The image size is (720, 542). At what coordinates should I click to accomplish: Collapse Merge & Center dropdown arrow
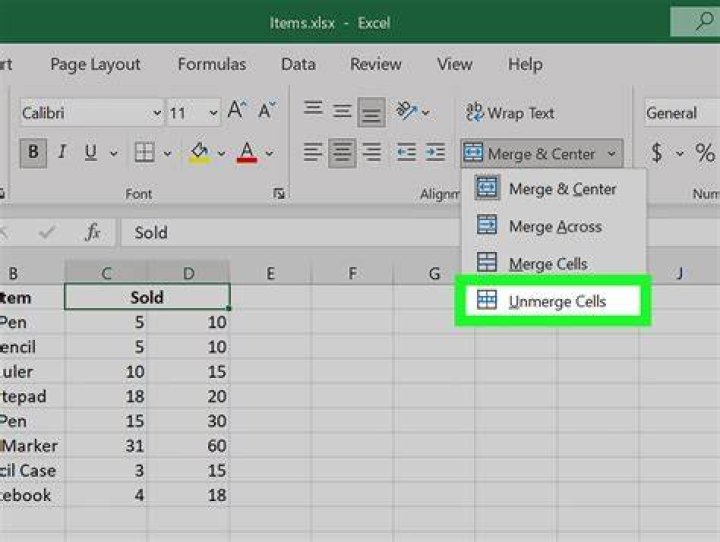click(612, 153)
